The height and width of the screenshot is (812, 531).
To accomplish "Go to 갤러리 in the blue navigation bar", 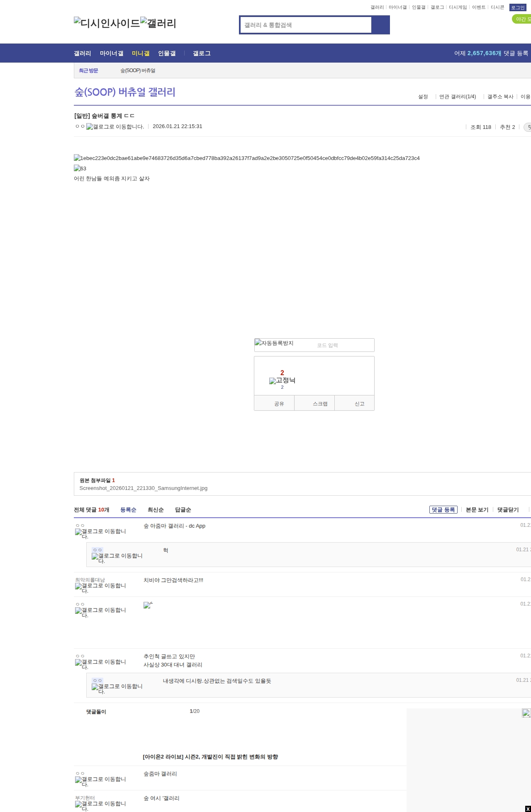I will 83,53.
